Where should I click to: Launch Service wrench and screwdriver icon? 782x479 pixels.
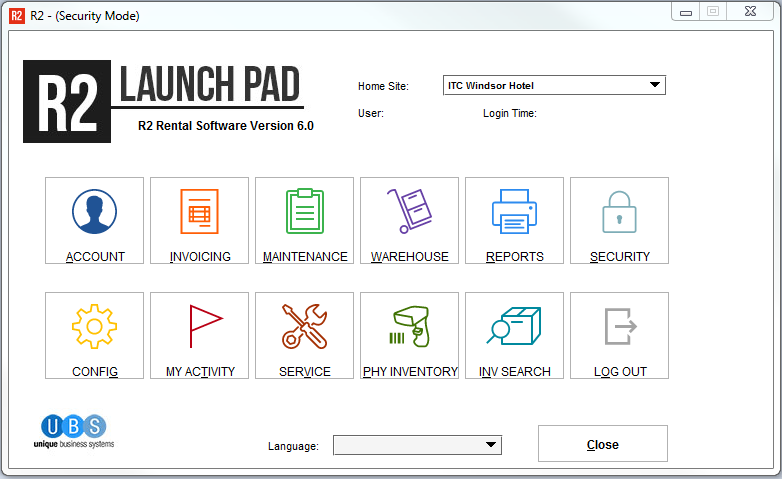pyautogui.click(x=304, y=327)
